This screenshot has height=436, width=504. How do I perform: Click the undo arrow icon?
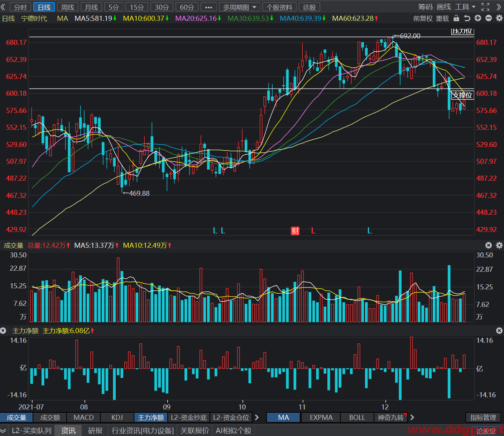coord(467,18)
